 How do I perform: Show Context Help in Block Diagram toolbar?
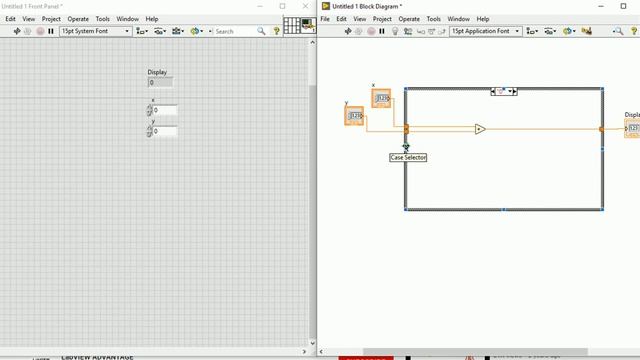point(634,31)
